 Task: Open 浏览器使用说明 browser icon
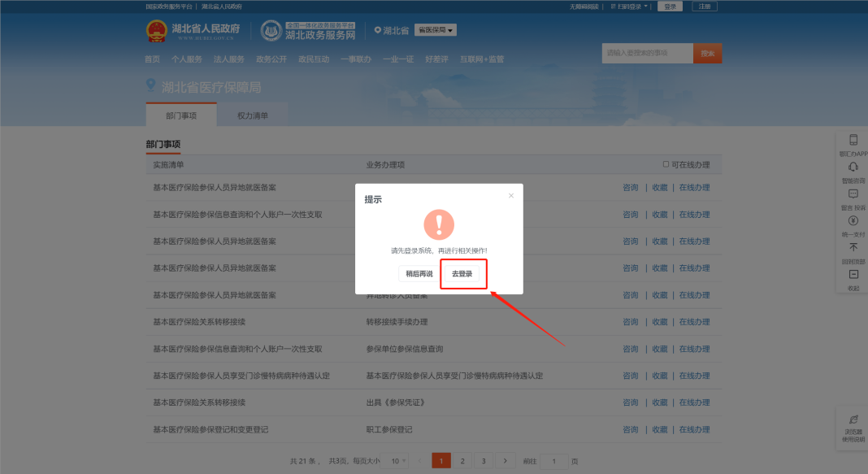click(853, 420)
